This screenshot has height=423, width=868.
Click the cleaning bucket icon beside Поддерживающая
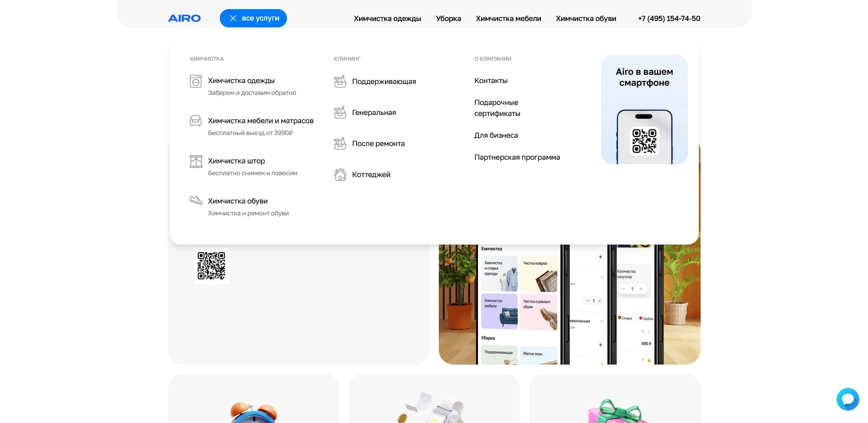pyautogui.click(x=340, y=81)
